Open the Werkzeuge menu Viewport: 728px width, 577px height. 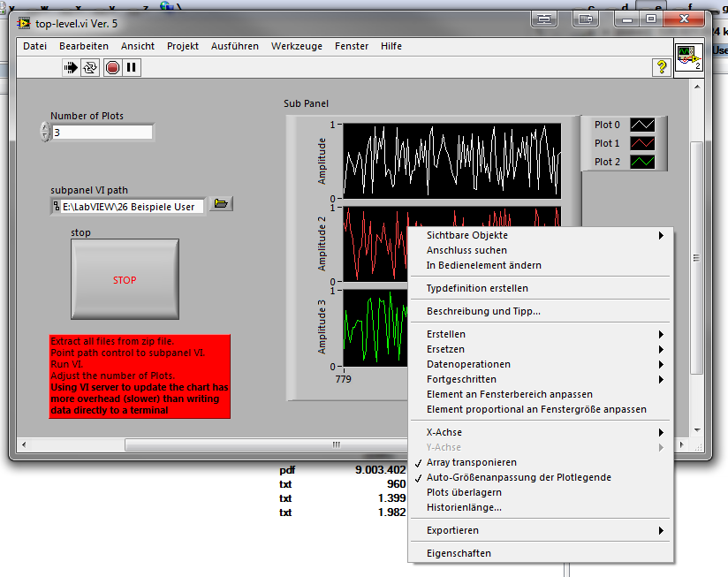coord(297,46)
